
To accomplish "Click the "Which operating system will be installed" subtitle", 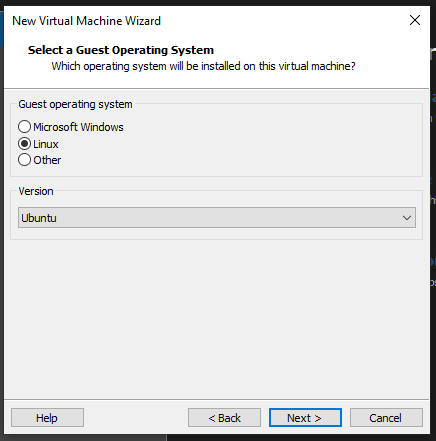I will (x=203, y=66).
